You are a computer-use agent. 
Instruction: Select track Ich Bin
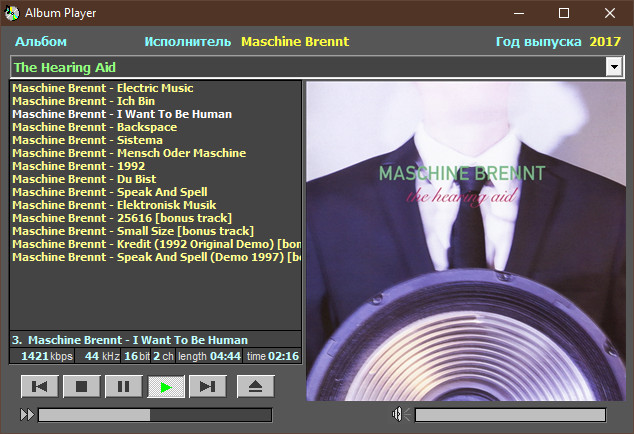coord(83,101)
